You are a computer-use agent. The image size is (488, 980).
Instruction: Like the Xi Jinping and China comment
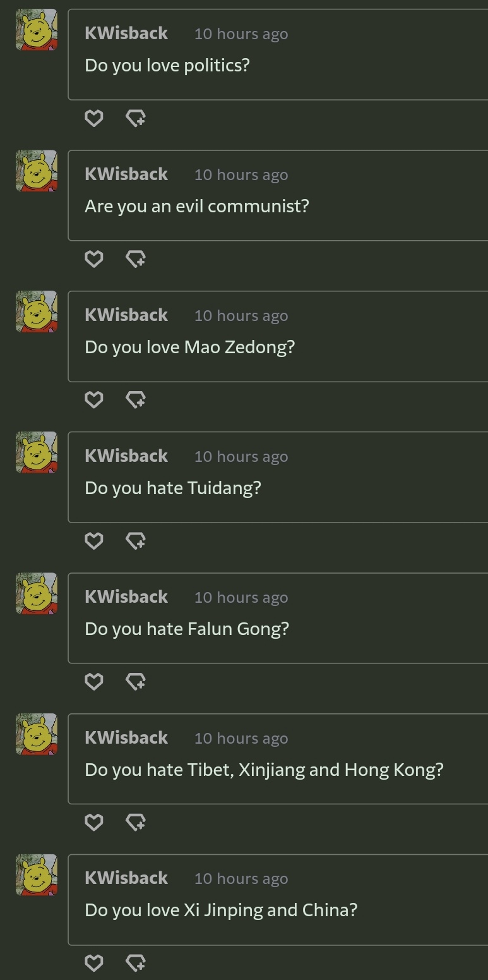click(x=93, y=963)
